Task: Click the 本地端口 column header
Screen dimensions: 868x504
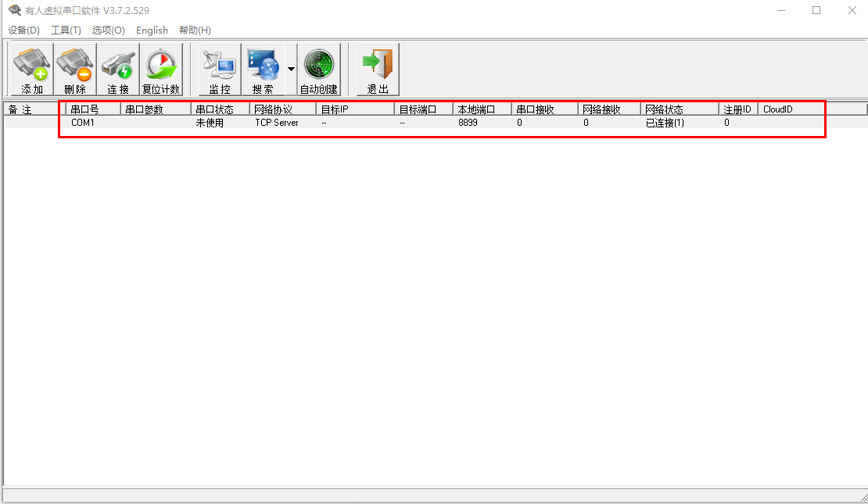Action: coord(482,109)
